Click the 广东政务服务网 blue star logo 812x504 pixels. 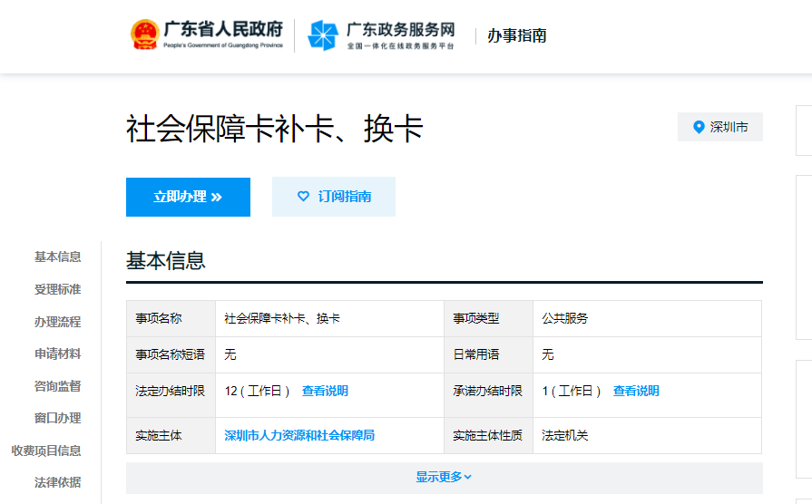[323, 35]
